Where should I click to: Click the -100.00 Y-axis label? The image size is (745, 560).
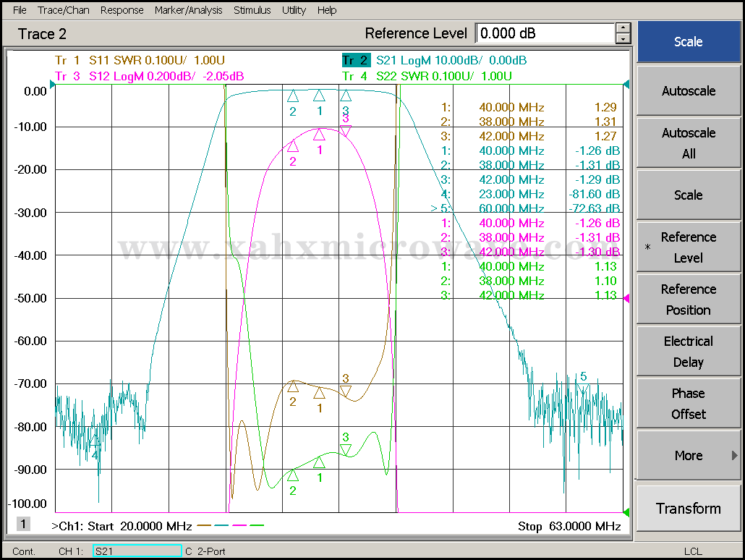point(28,504)
